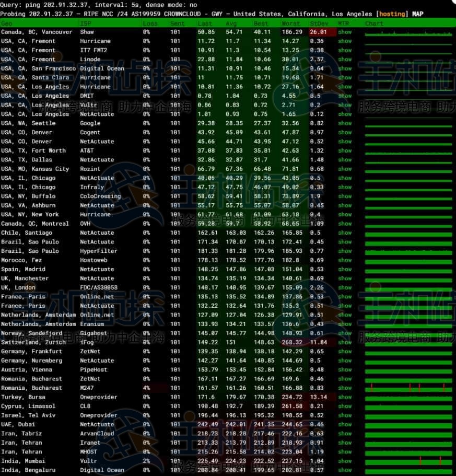Click the StDev column header
The image size is (456, 476).
[x=318, y=24]
